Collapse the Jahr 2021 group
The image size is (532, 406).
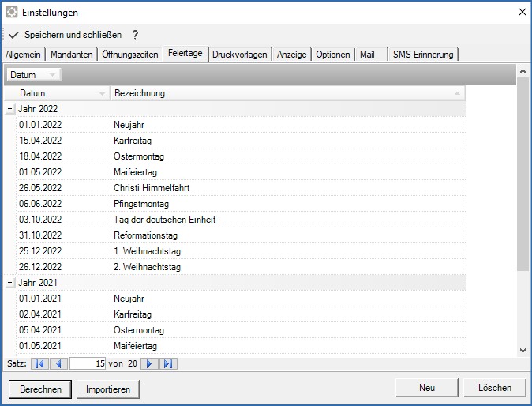tap(9, 283)
